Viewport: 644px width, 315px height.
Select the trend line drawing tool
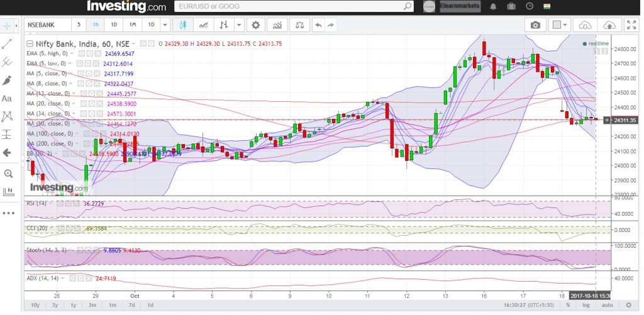click(7, 44)
